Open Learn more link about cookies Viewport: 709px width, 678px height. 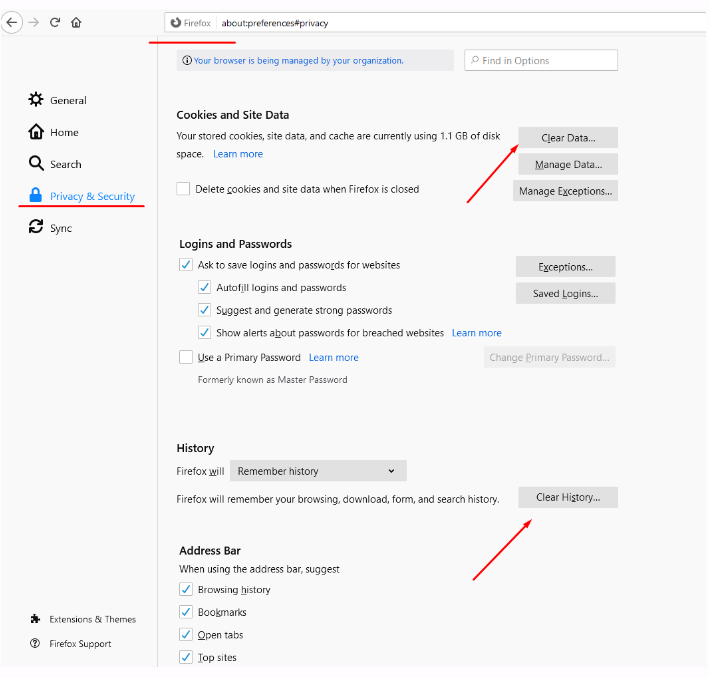238,154
